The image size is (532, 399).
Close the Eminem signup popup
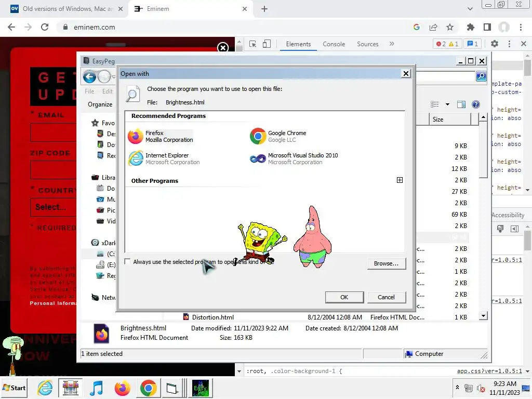tap(223, 47)
